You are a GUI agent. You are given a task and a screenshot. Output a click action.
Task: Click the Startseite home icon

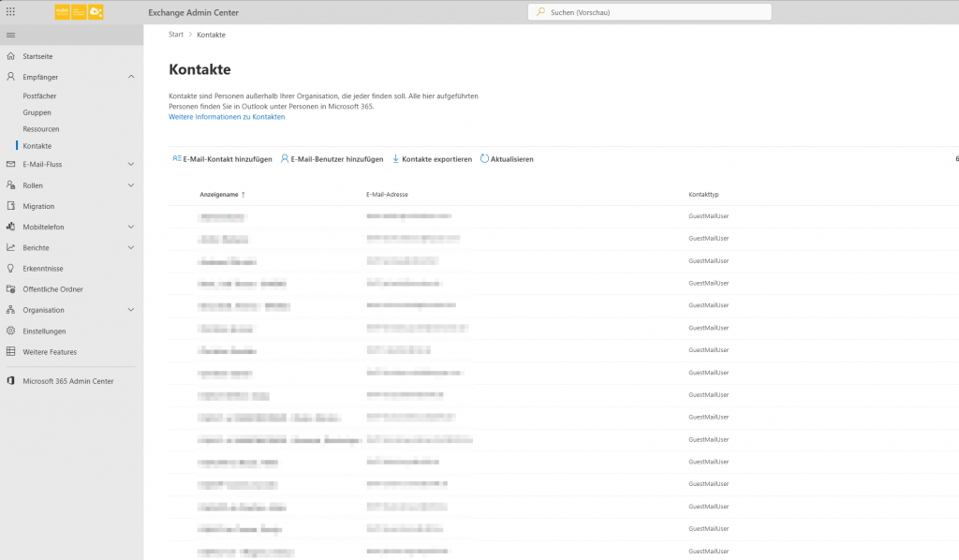coord(10,56)
